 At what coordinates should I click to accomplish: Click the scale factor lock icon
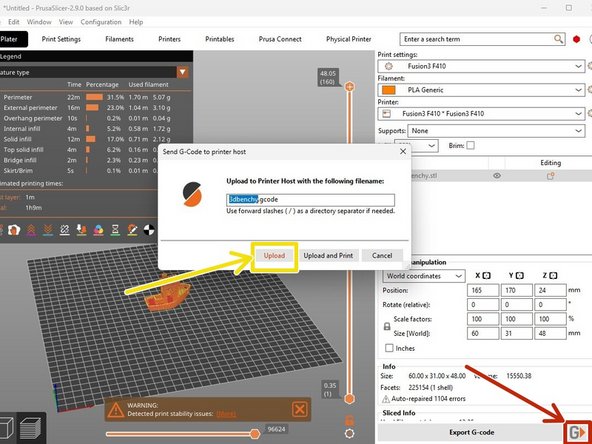387,326
